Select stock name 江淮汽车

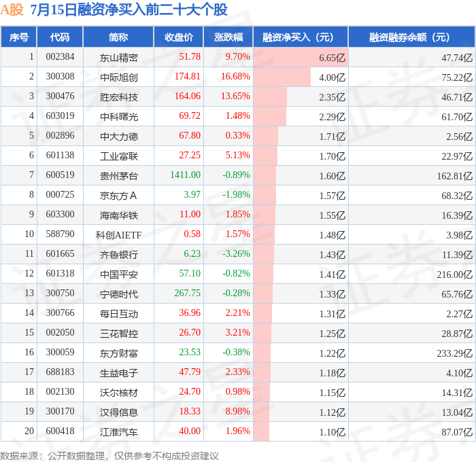(x=119, y=432)
